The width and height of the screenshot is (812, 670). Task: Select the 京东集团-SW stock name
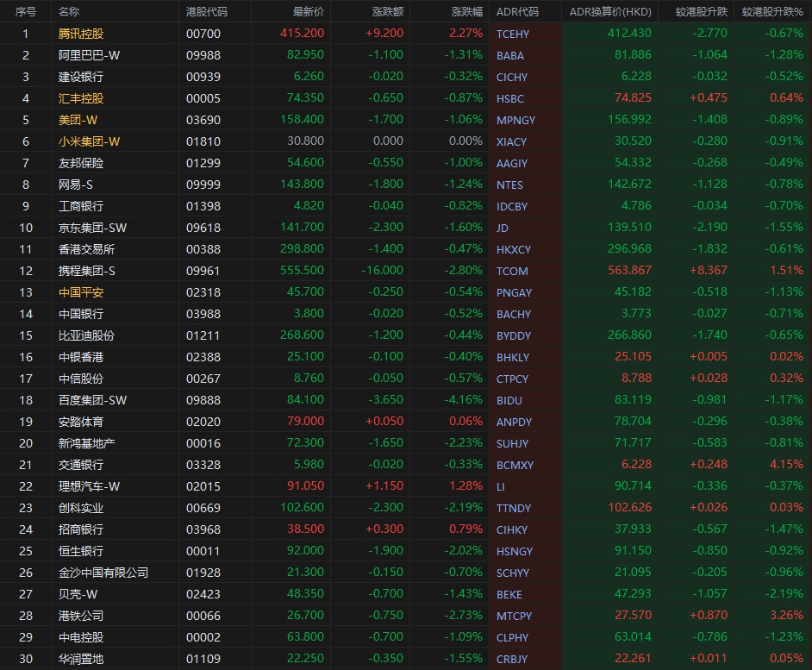coord(92,228)
